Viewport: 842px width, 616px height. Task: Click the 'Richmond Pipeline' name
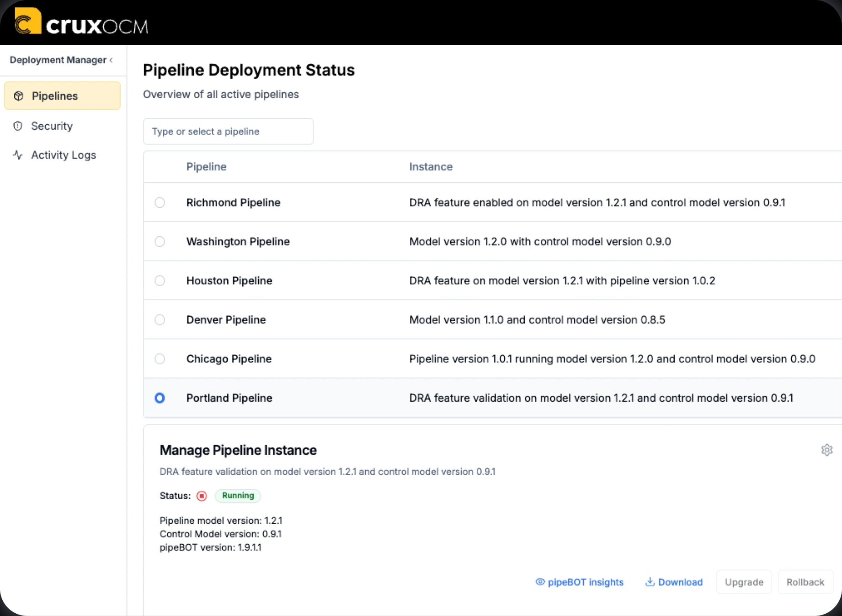pos(233,202)
